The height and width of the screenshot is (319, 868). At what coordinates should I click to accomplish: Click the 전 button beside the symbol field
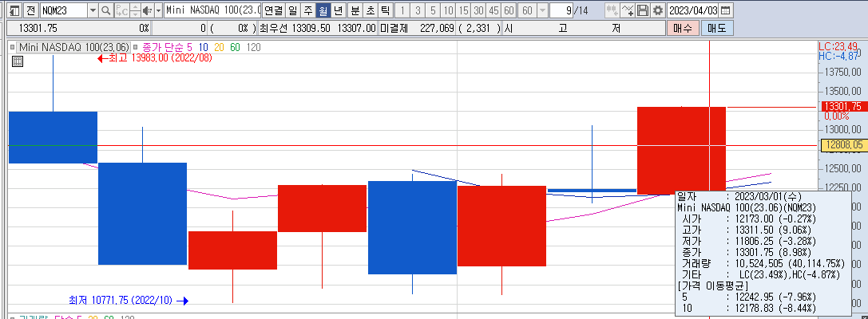click(30, 10)
